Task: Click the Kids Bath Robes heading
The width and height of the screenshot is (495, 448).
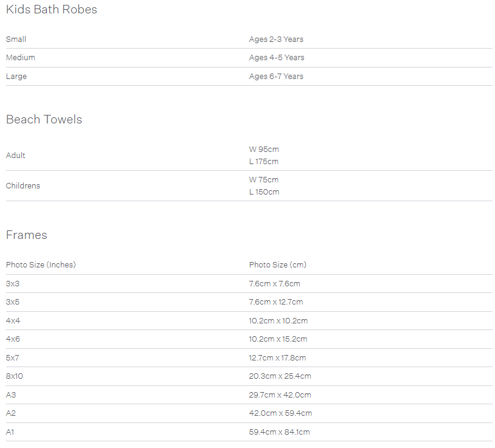Action: tap(52, 10)
